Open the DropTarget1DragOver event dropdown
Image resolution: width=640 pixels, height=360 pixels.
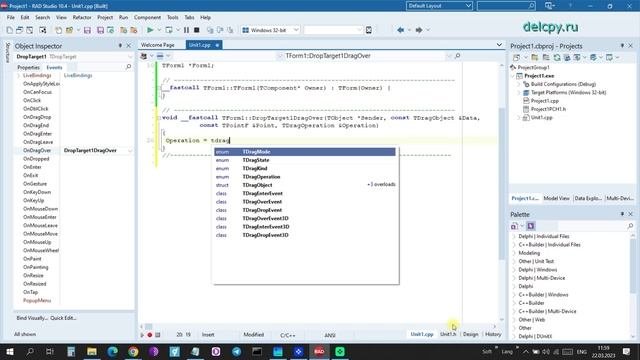[x=130, y=151]
